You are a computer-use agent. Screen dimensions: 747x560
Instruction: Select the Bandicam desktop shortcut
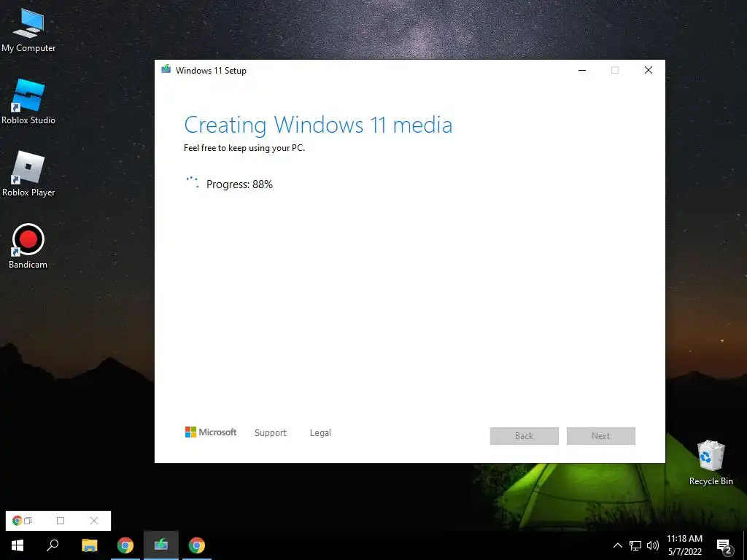(28, 246)
